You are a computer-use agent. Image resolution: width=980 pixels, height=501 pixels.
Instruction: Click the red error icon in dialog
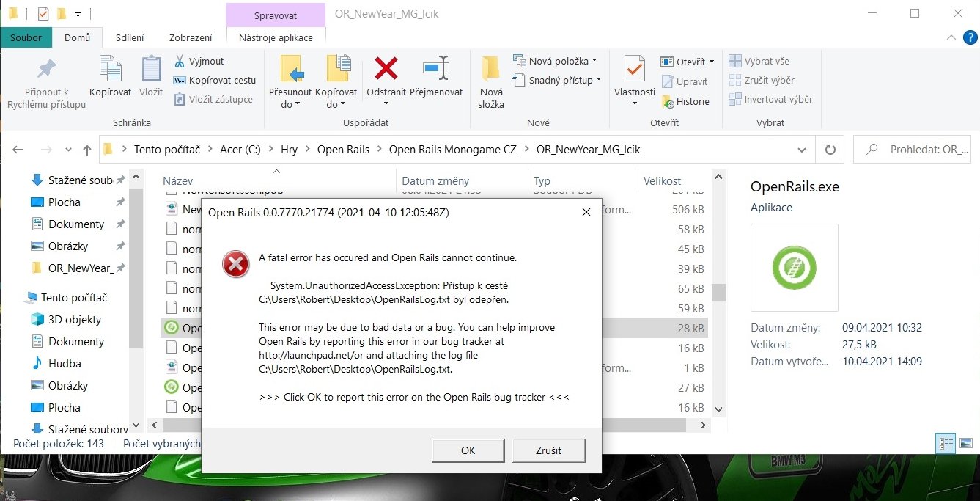pos(235,265)
